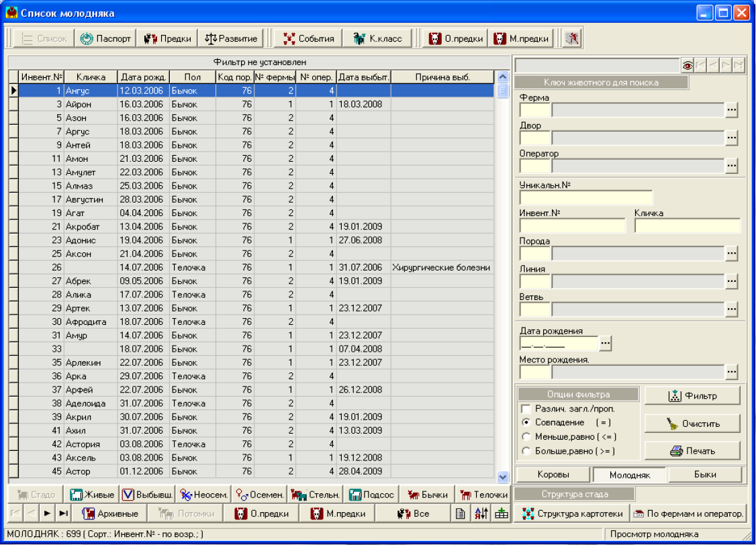The width and height of the screenshot is (756, 545).
Task: Jump to the last record in the list
Action: (63, 513)
